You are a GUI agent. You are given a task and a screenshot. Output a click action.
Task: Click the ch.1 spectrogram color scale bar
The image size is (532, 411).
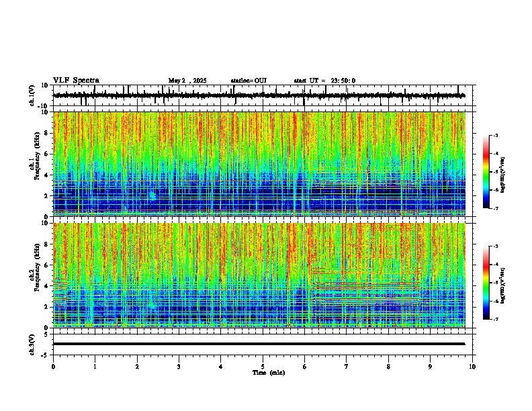pos(486,172)
